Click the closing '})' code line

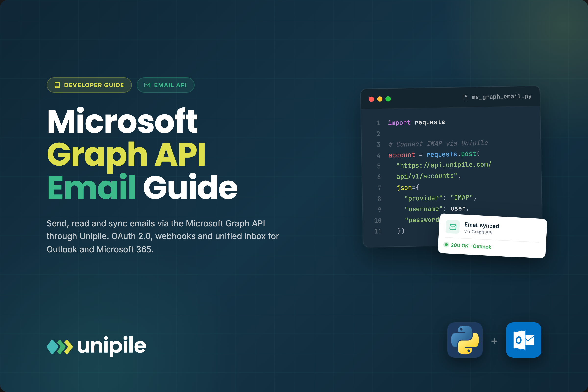click(x=401, y=231)
